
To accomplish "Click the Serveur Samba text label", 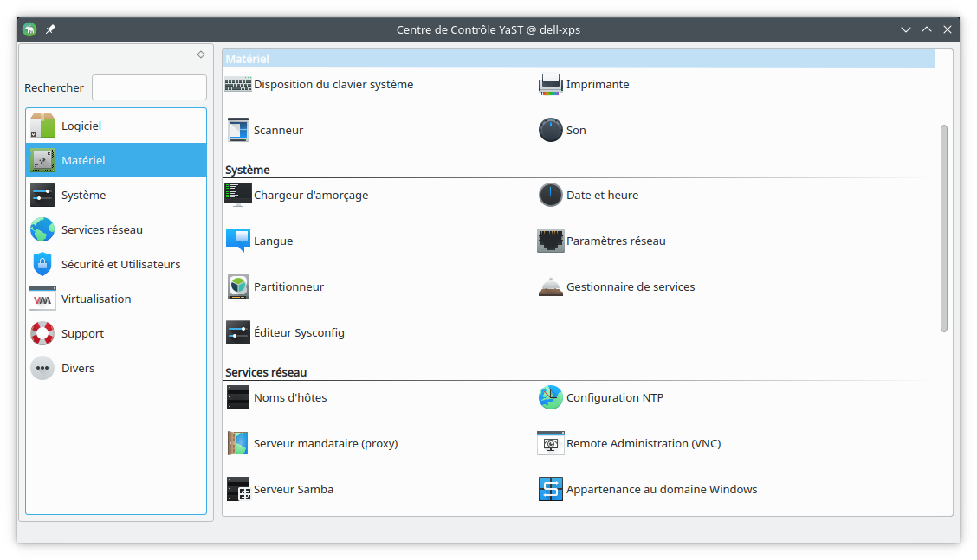I will point(293,490).
